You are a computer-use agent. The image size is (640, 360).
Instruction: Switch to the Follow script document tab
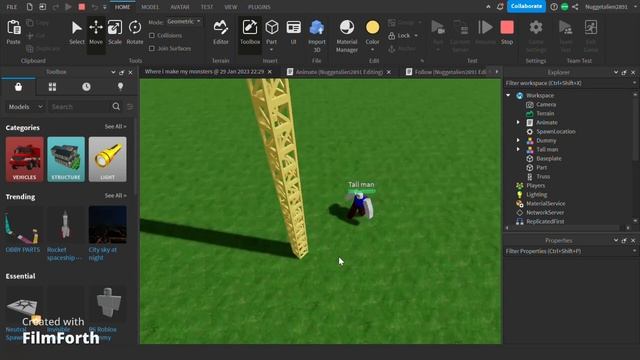447,72
